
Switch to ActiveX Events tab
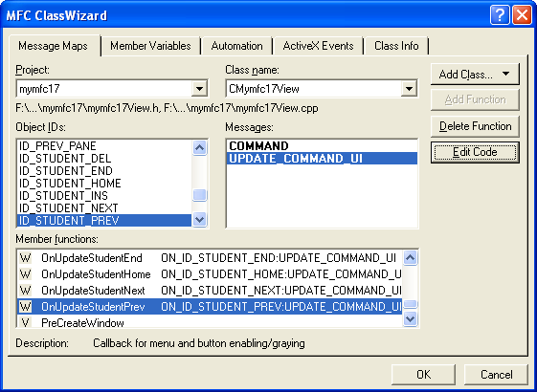(x=318, y=46)
